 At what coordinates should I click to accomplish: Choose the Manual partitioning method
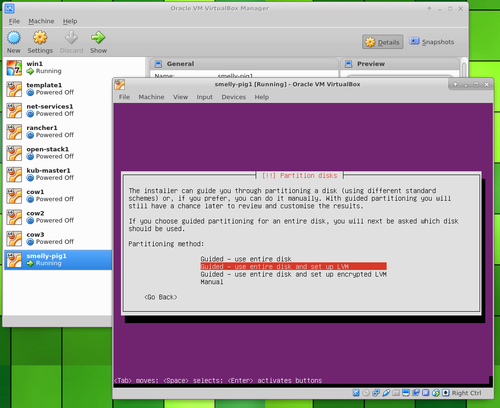[212, 282]
